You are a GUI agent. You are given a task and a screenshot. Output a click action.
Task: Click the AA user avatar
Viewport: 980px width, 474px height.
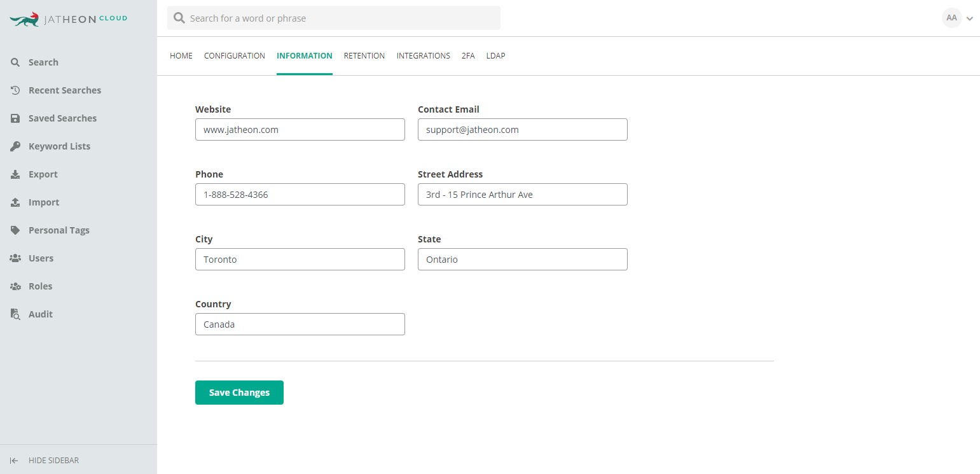[x=951, y=18]
